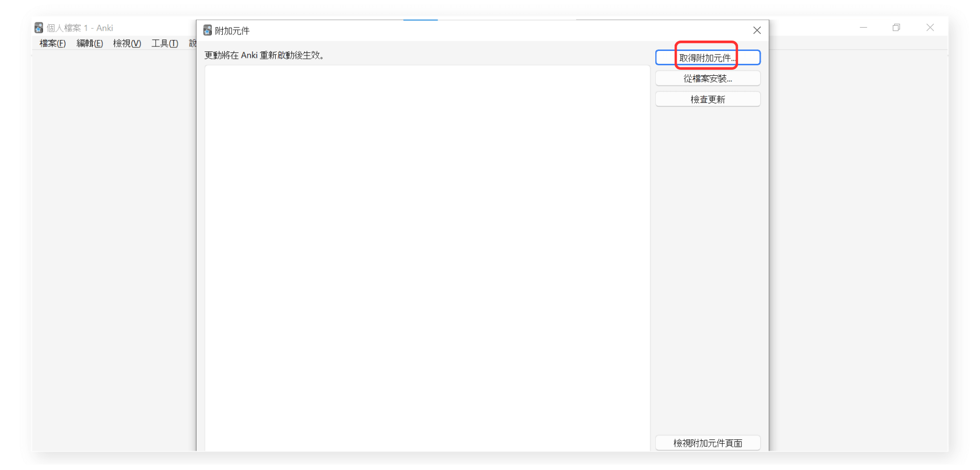Click the 附加元件 dialog title icon

point(207,31)
